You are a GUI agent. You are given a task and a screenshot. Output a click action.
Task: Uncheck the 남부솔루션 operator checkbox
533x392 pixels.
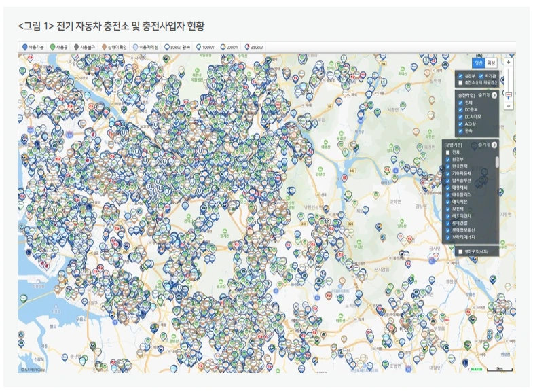(447, 181)
